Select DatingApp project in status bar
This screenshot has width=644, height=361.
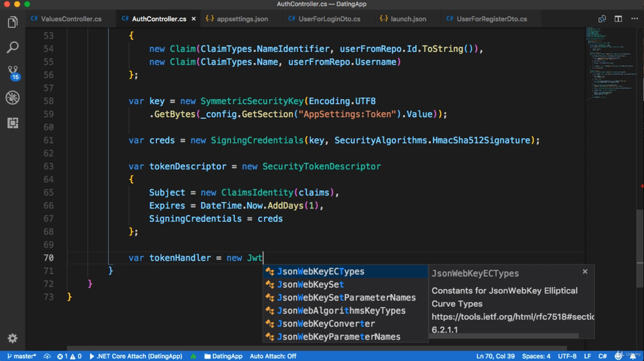click(x=223, y=356)
